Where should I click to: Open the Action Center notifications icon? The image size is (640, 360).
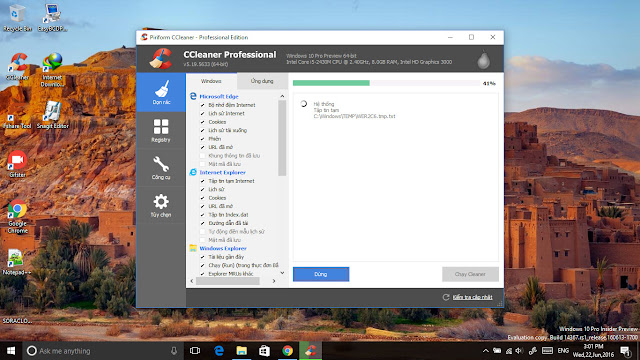625,351
